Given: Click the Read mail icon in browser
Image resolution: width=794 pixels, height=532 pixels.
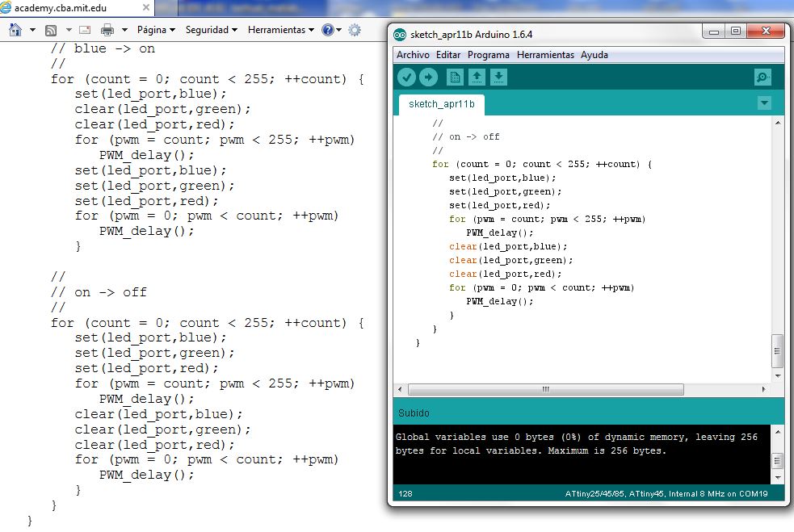Looking at the screenshot, I should (x=85, y=30).
